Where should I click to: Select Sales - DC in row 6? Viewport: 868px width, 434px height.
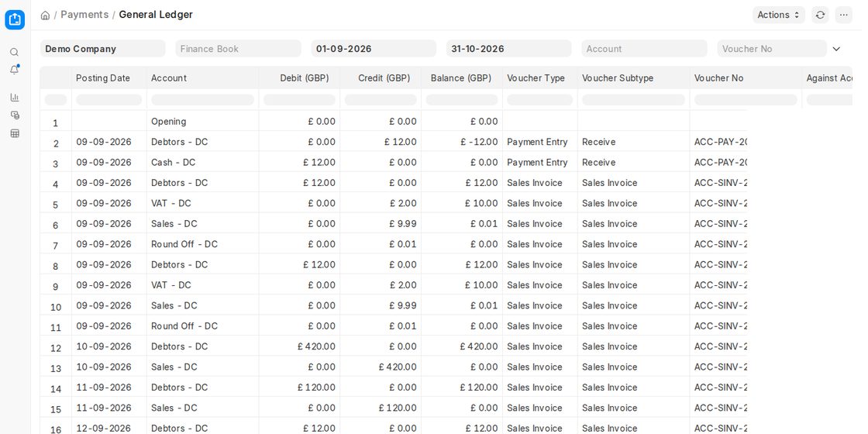coord(202,224)
